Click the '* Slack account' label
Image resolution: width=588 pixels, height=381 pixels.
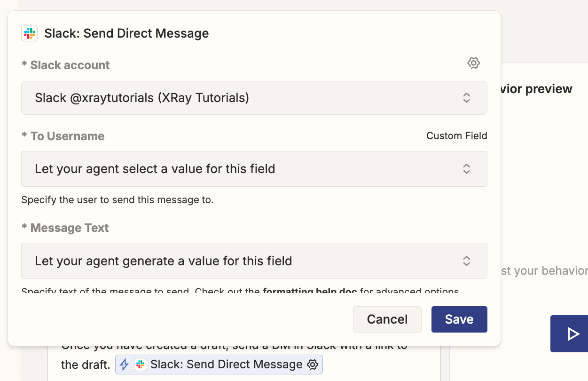tap(65, 65)
